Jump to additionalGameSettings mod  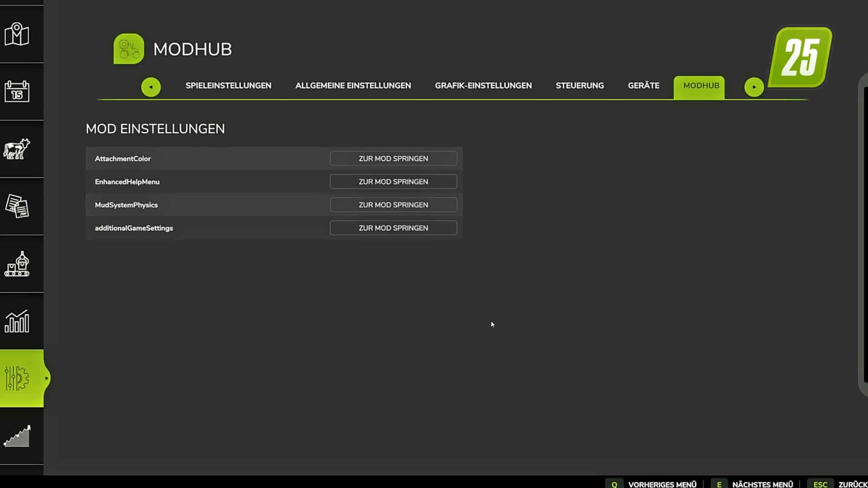(393, 228)
